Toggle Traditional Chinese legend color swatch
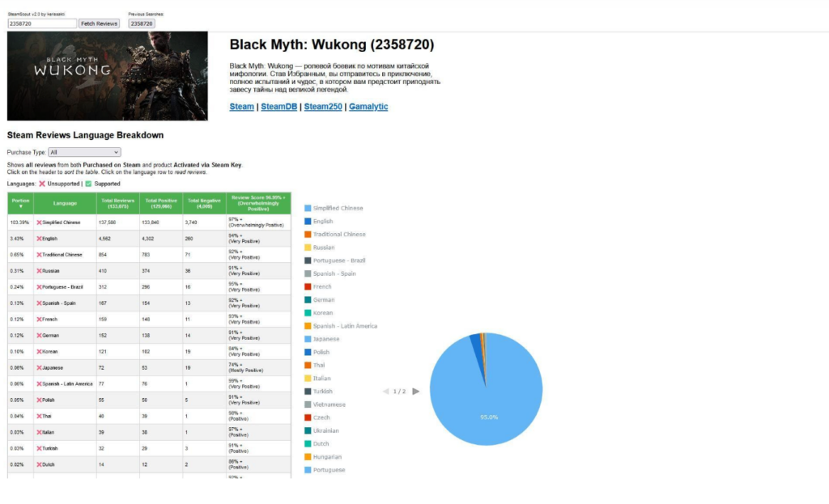The width and height of the screenshot is (829, 504). (x=308, y=234)
